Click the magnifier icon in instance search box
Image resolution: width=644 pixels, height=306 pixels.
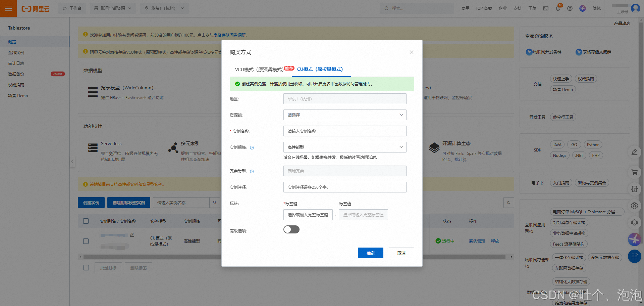pos(215,202)
